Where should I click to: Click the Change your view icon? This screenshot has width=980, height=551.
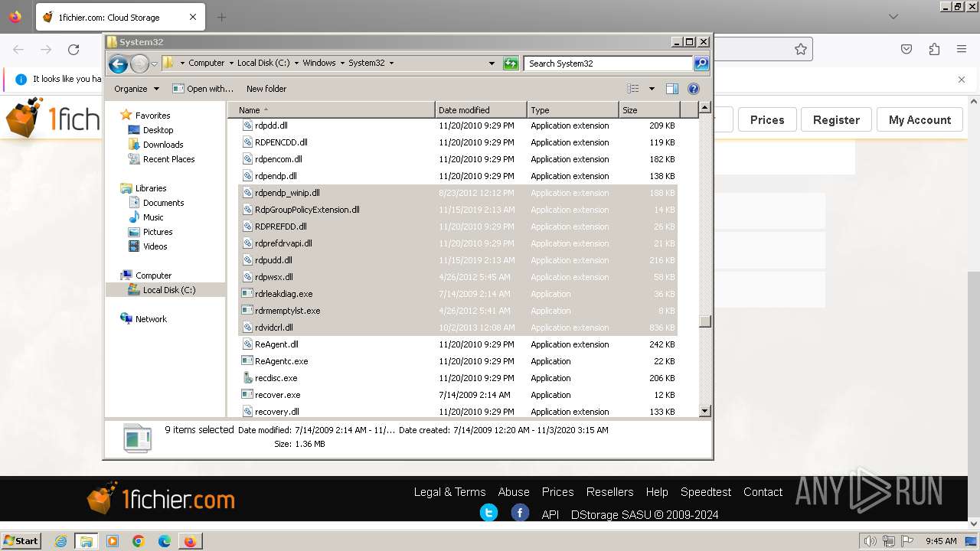[x=633, y=89]
